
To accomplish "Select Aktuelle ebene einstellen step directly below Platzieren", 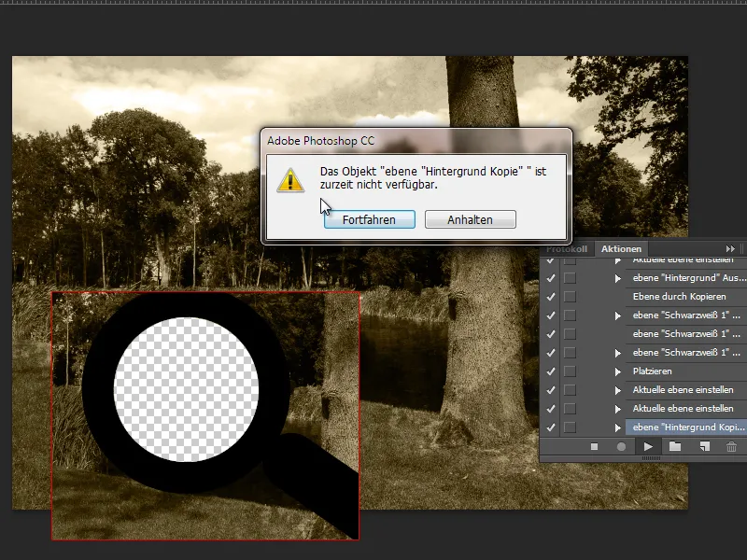I will (688, 389).
